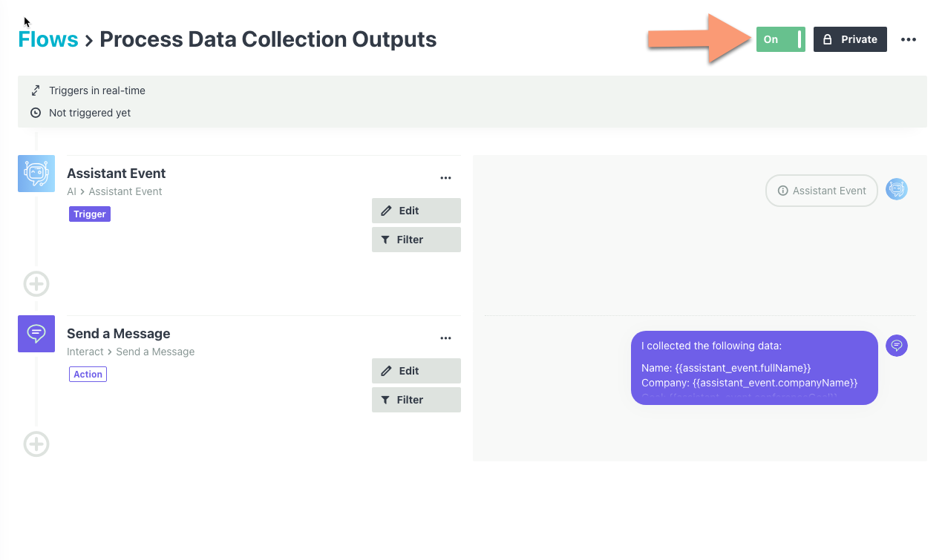The width and height of the screenshot is (945, 560).
Task: Toggle the Trigger badge on Assistant Event
Action: [x=89, y=214]
